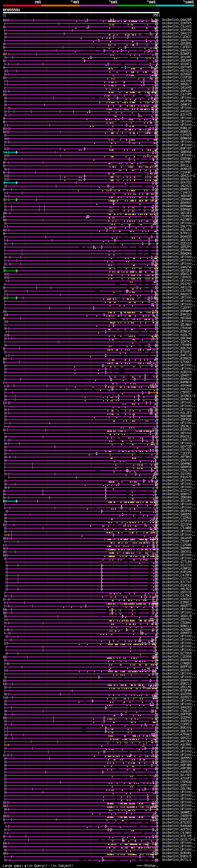Click the green alignment bar in the Q58NA5 row
Image resolution: width=197 pixels, height=868 pixels.
10,200
